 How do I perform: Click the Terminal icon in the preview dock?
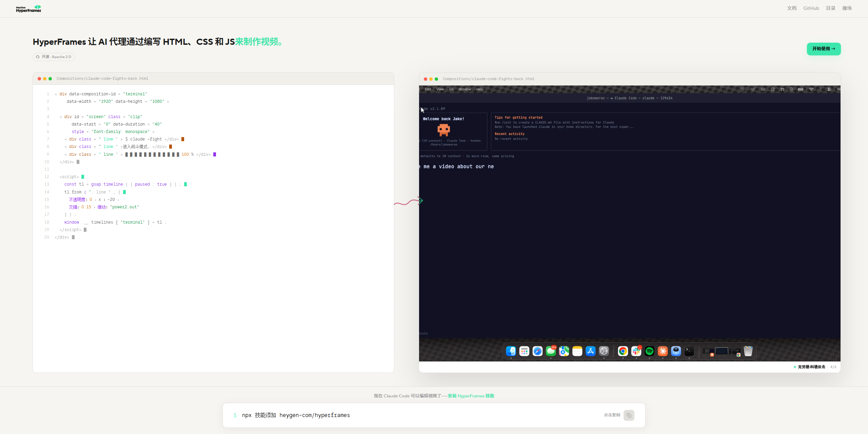click(x=689, y=351)
